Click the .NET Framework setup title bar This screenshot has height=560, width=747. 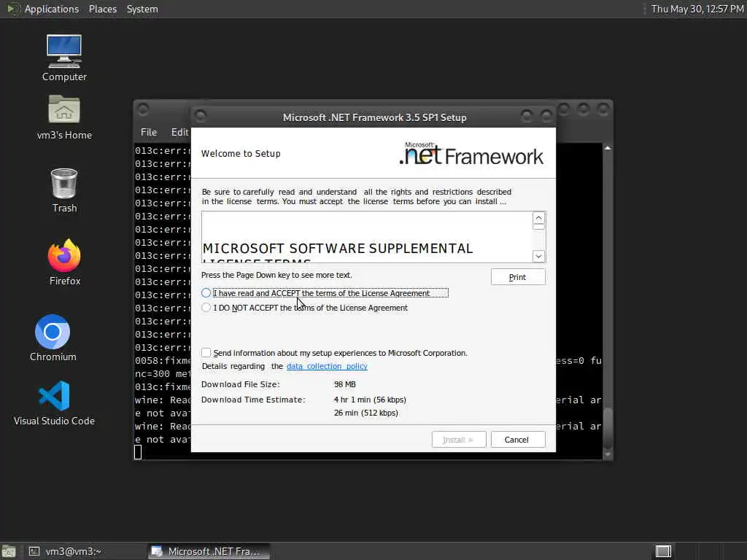[x=374, y=117]
